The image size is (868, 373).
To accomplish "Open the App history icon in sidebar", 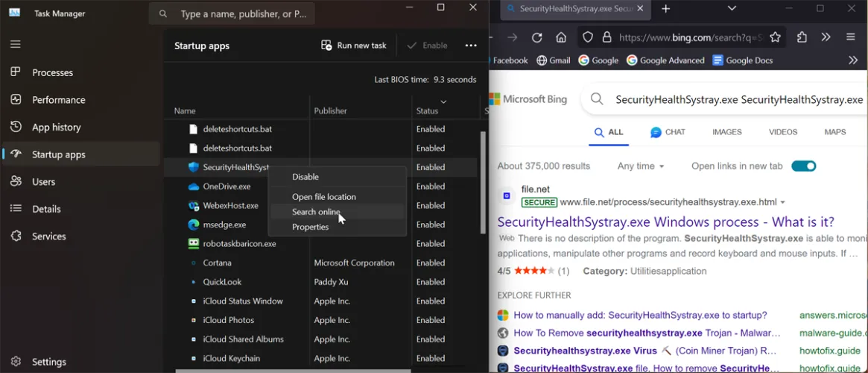I will pyautogui.click(x=15, y=127).
